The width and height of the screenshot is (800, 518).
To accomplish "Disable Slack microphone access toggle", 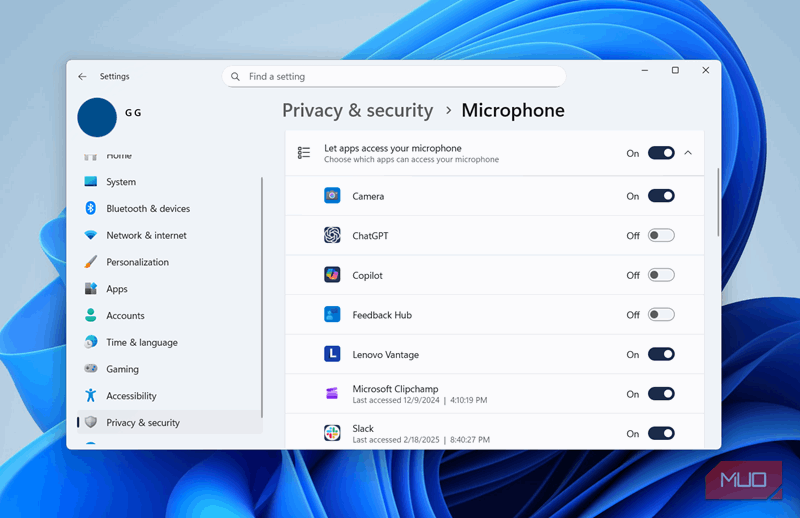I will [661, 433].
